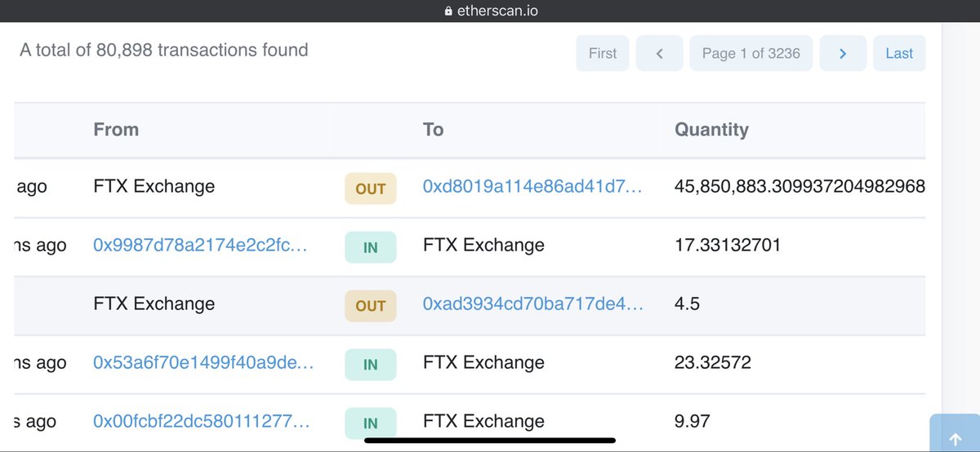
Task: Tap OUT badge in the 4.5 row
Action: click(370, 306)
